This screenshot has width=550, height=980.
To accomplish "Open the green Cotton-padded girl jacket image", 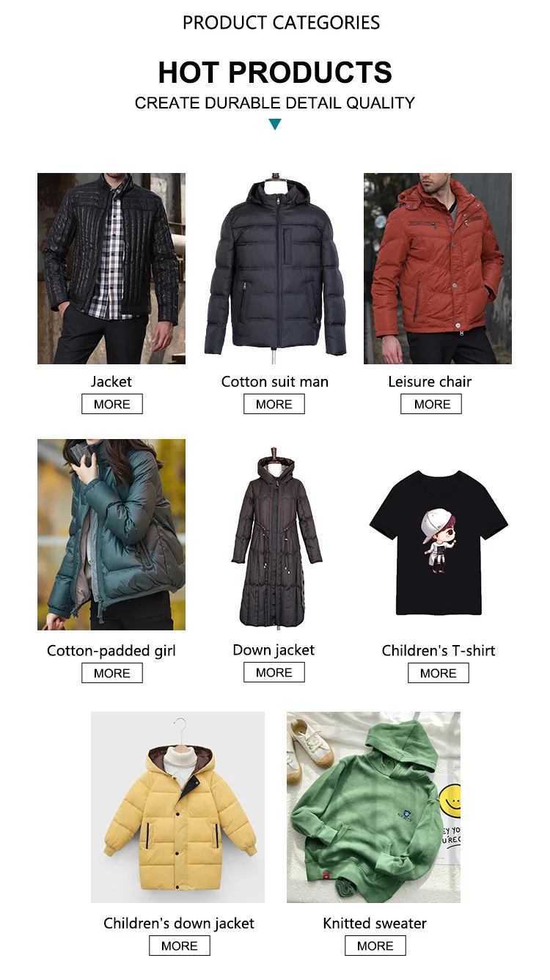I will tap(111, 534).
